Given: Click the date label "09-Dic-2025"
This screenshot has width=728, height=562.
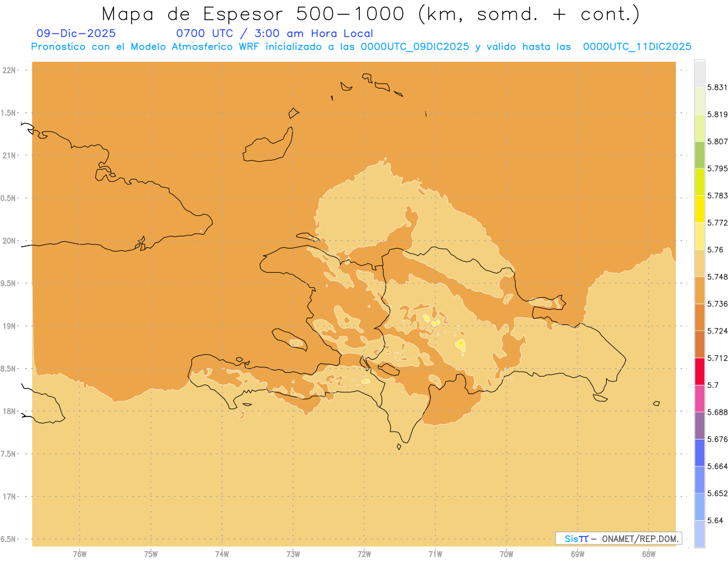Looking at the screenshot, I should pyautogui.click(x=76, y=33).
